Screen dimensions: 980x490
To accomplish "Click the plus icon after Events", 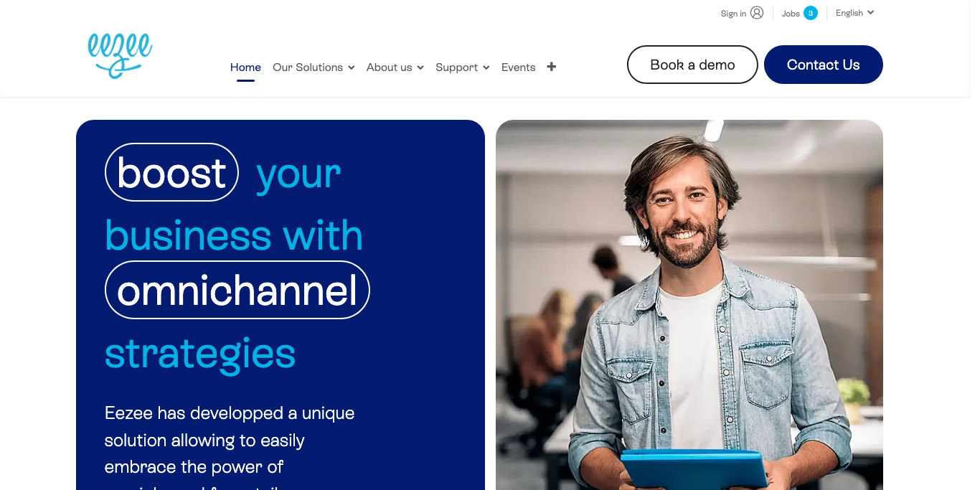I will coord(551,67).
